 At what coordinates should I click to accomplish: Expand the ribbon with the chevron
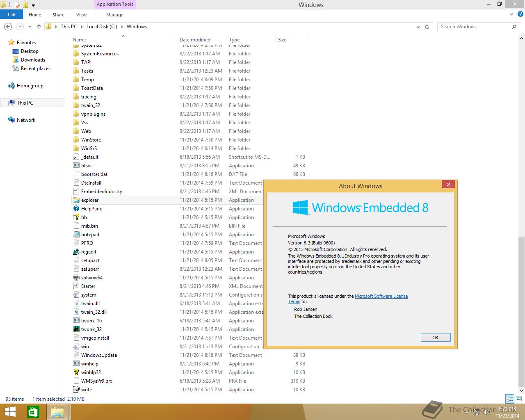pyautogui.click(x=511, y=14)
